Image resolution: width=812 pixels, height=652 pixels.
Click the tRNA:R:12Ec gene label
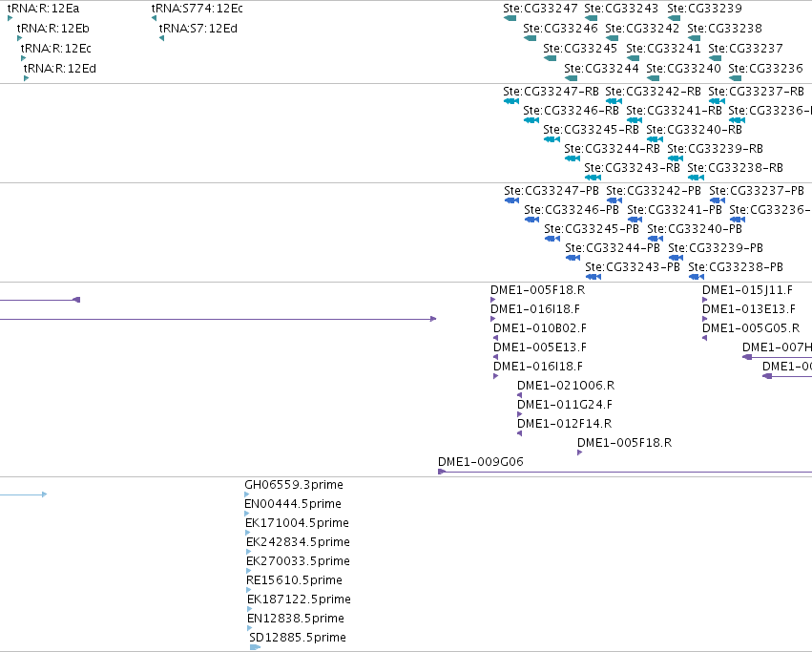[x=56, y=48]
